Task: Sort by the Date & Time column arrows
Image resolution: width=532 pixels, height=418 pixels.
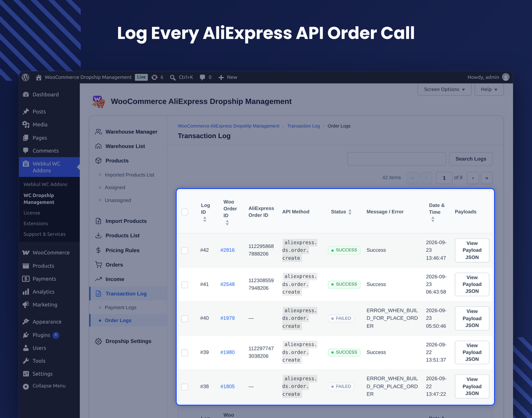Action: pyautogui.click(x=433, y=219)
